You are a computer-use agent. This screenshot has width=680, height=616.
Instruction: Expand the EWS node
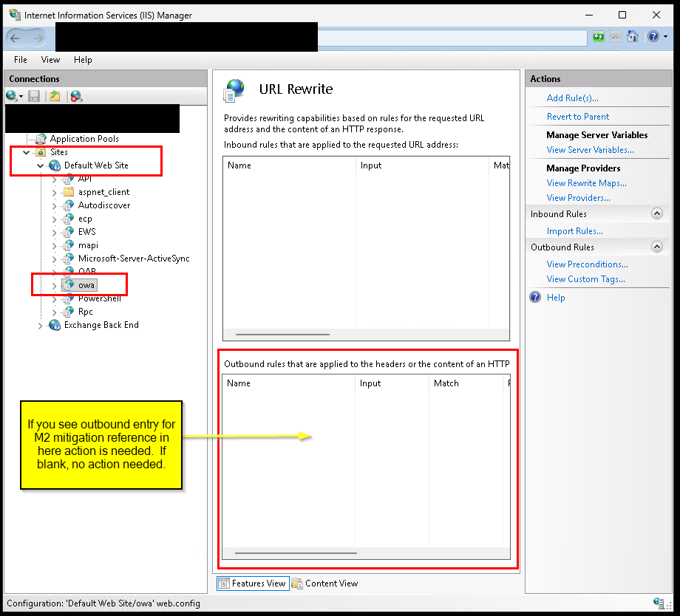(54, 233)
